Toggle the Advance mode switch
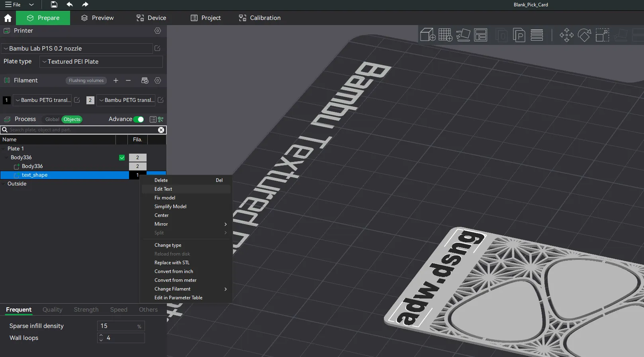The height and width of the screenshot is (357, 644). (139, 119)
